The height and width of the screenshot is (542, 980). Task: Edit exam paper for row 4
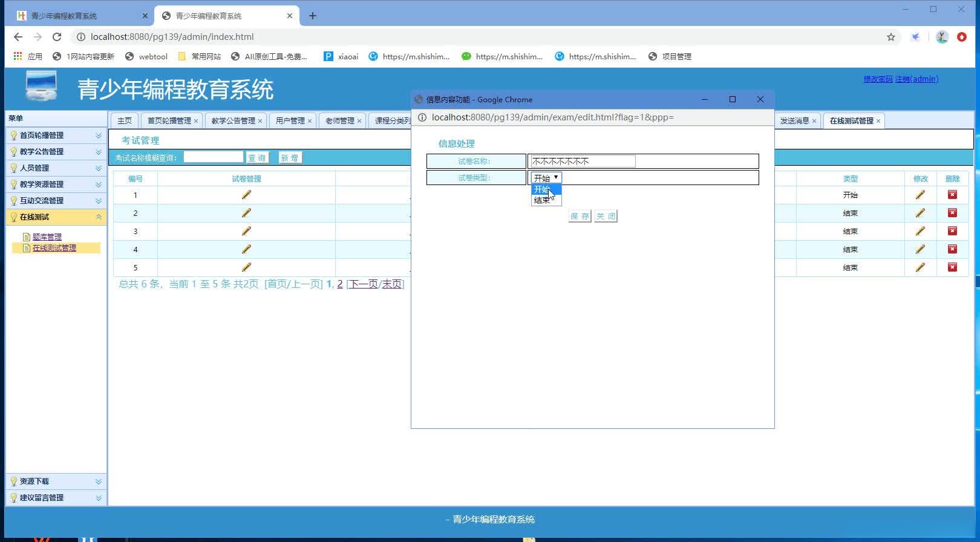(246, 249)
